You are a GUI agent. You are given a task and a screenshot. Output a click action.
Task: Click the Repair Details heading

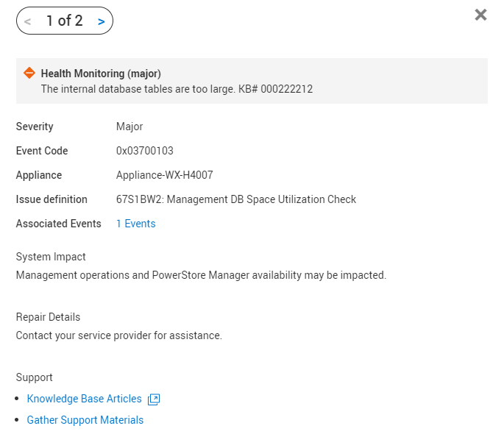48,317
